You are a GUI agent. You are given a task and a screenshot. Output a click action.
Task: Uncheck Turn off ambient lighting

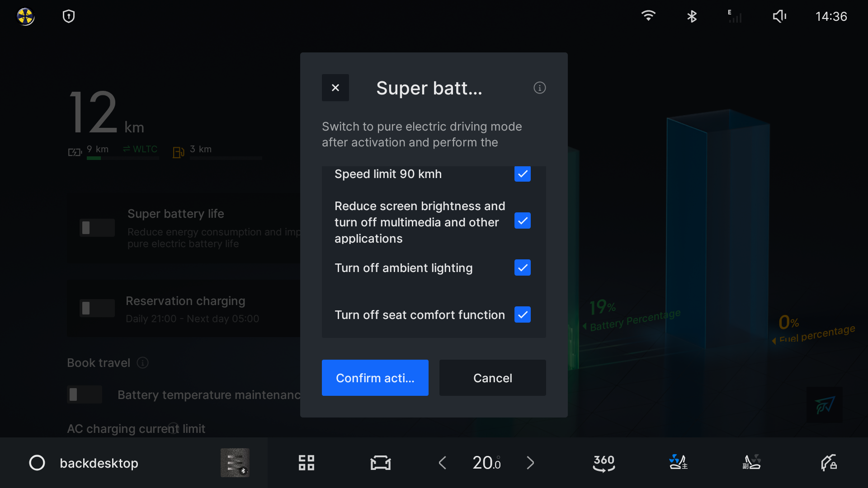click(x=522, y=268)
